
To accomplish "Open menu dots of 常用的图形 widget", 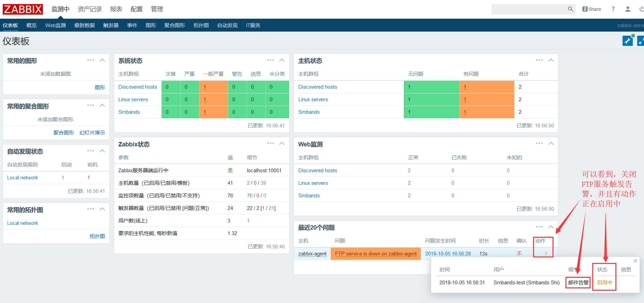I will point(90,60).
